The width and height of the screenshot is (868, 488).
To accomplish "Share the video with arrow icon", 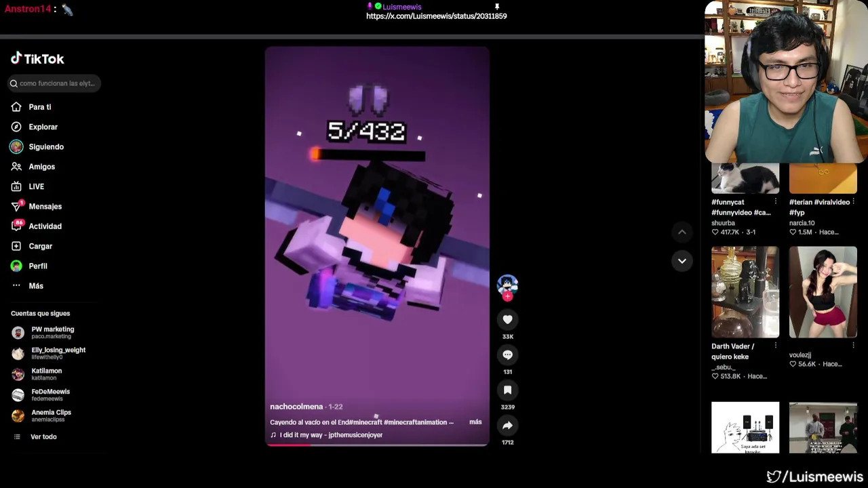I will click(x=507, y=425).
